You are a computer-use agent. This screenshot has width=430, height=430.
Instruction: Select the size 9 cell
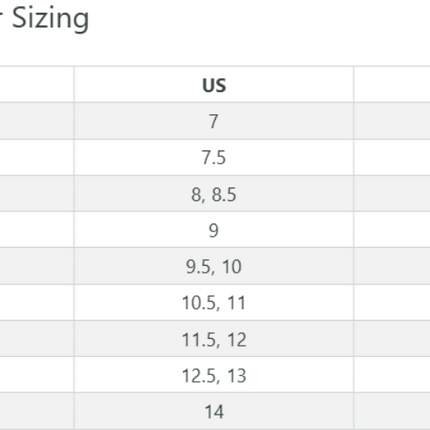point(214,230)
